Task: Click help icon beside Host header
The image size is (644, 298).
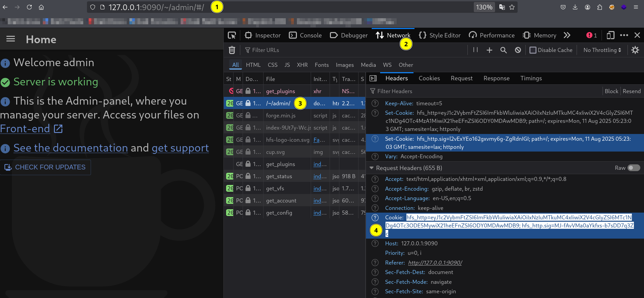Action: 375,243
